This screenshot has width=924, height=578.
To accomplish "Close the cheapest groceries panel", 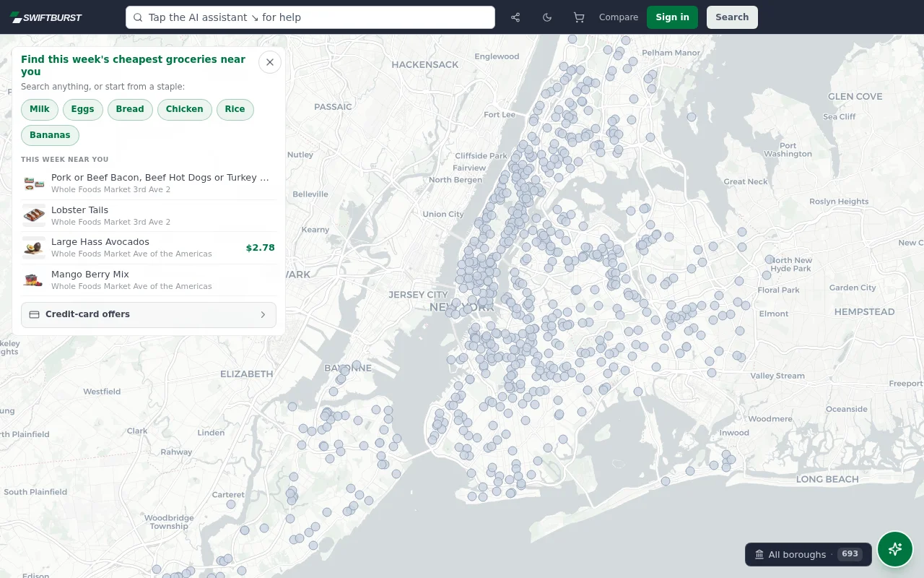I will click(270, 62).
